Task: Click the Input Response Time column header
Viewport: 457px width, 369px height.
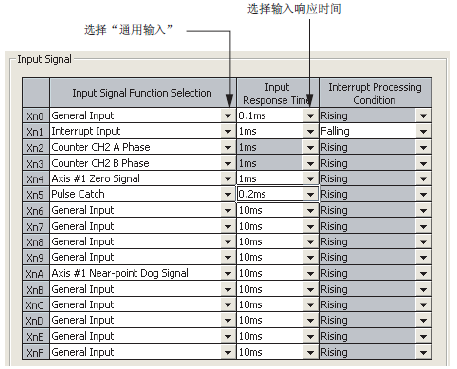Action: (278, 93)
